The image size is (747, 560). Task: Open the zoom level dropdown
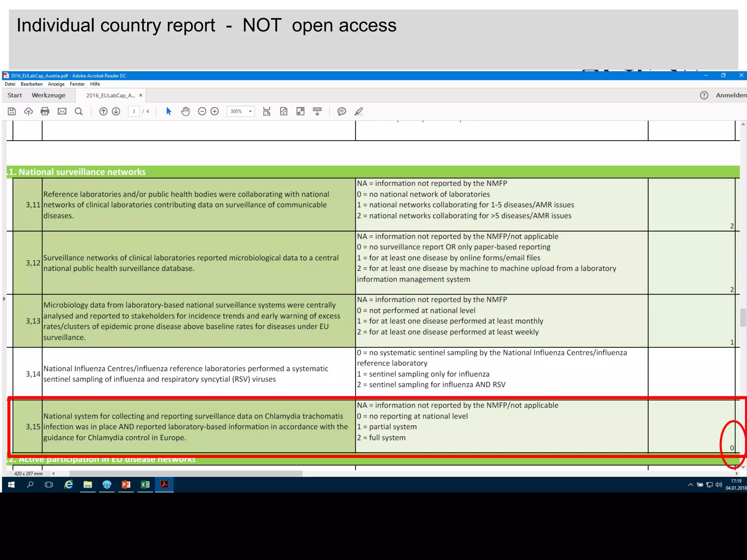(251, 111)
